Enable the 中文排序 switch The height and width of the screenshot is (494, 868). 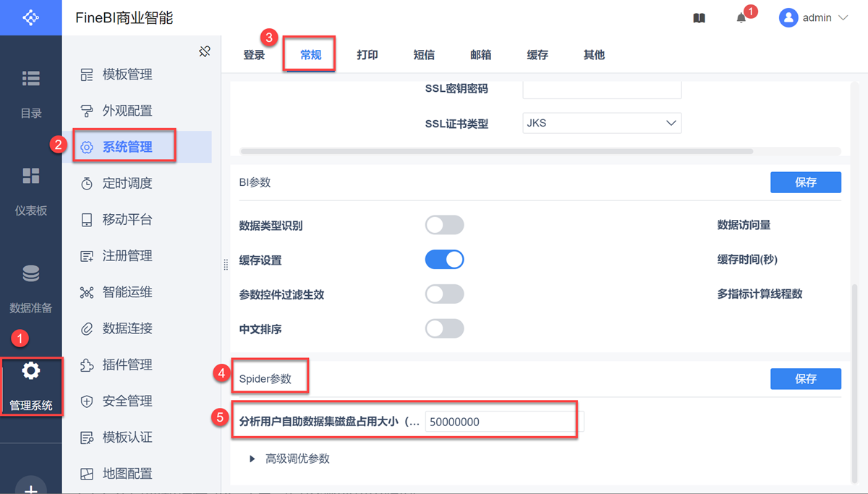pos(444,328)
